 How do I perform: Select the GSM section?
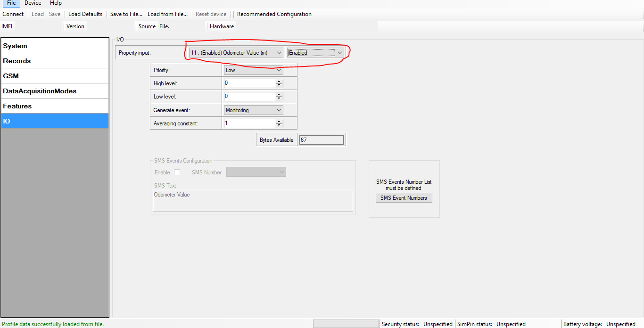(x=55, y=76)
